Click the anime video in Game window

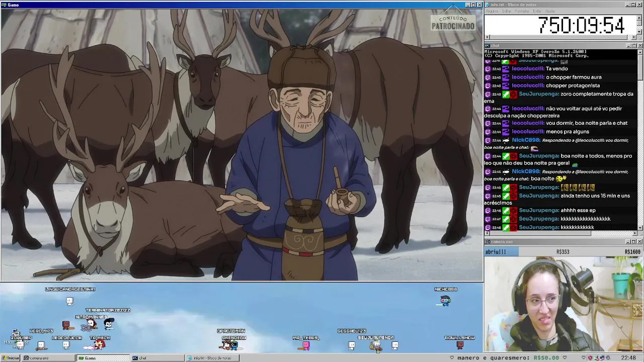coord(242,145)
